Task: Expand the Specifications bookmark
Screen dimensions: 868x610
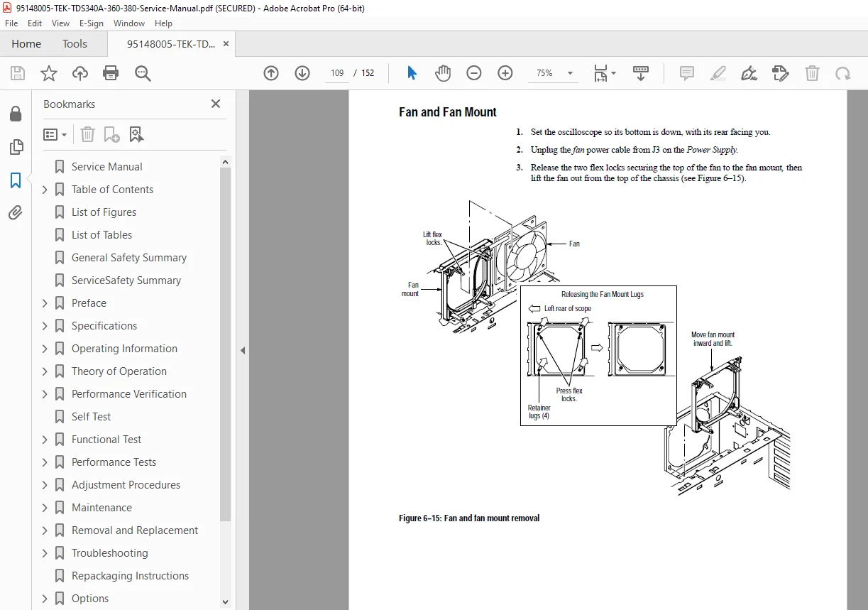Action: click(45, 326)
